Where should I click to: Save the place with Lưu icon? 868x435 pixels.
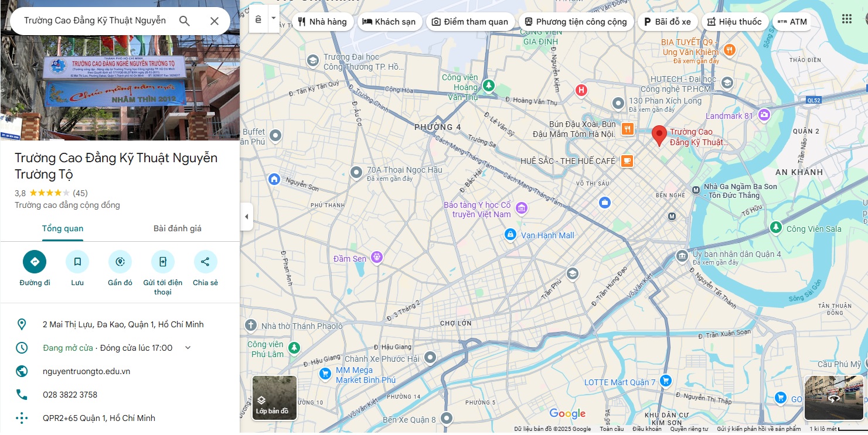click(x=77, y=262)
